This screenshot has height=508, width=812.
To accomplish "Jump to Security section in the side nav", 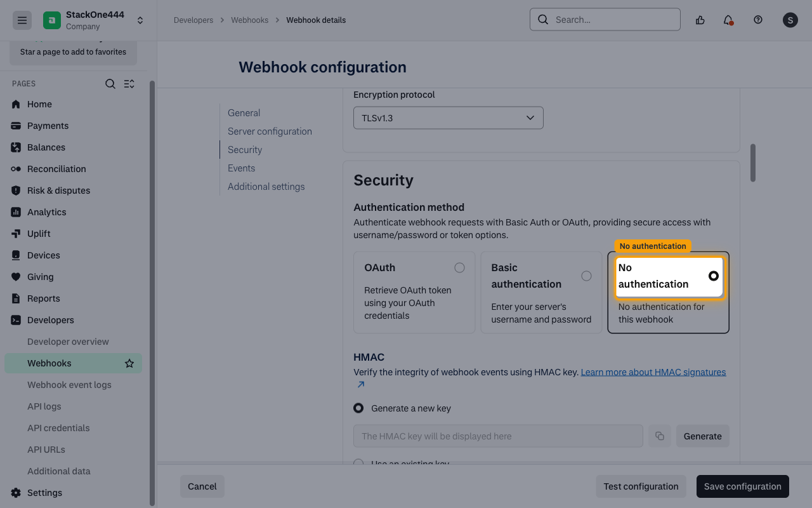I will pyautogui.click(x=245, y=150).
